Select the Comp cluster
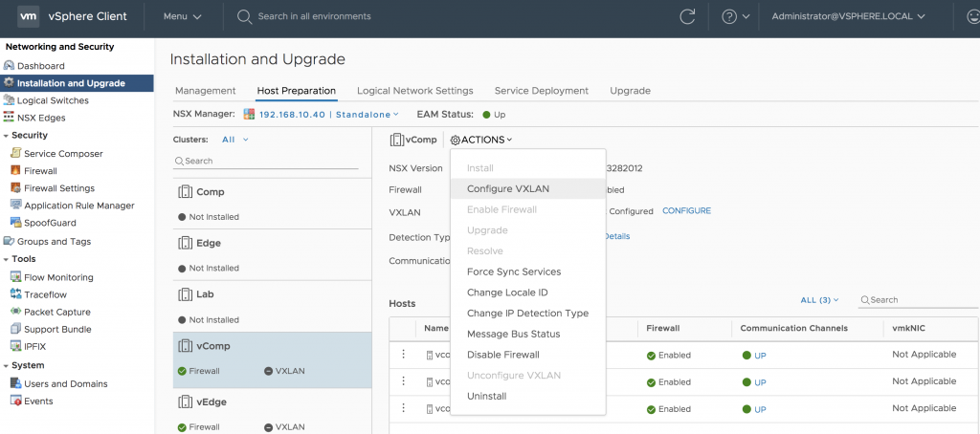 [x=272, y=204]
